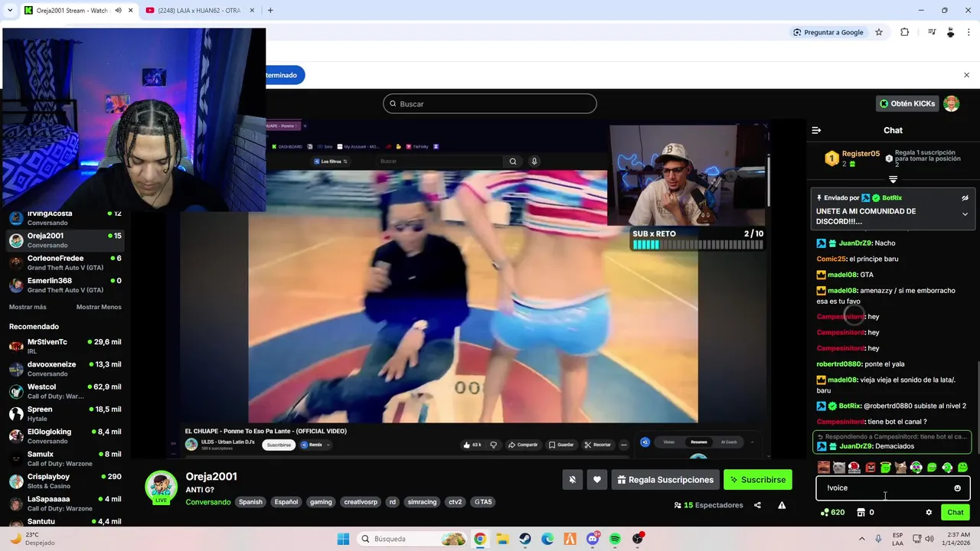The image size is (980, 551).
Task: Open the Conversando category link
Action: click(207, 502)
